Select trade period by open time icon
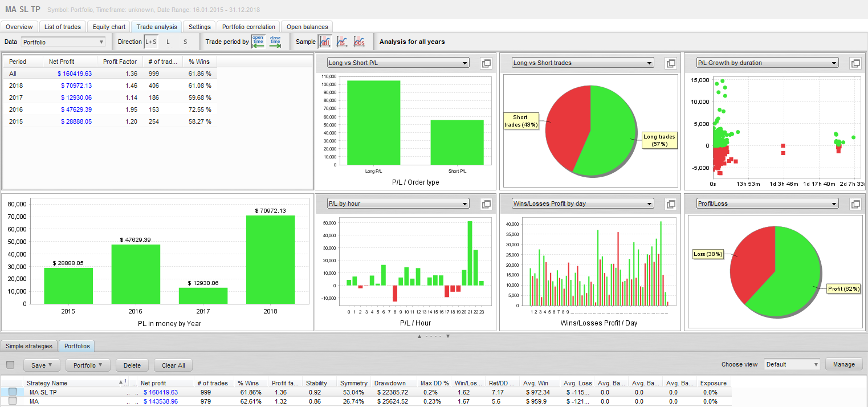The height and width of the screenshot is (407, 868). (x=258, y=42)
